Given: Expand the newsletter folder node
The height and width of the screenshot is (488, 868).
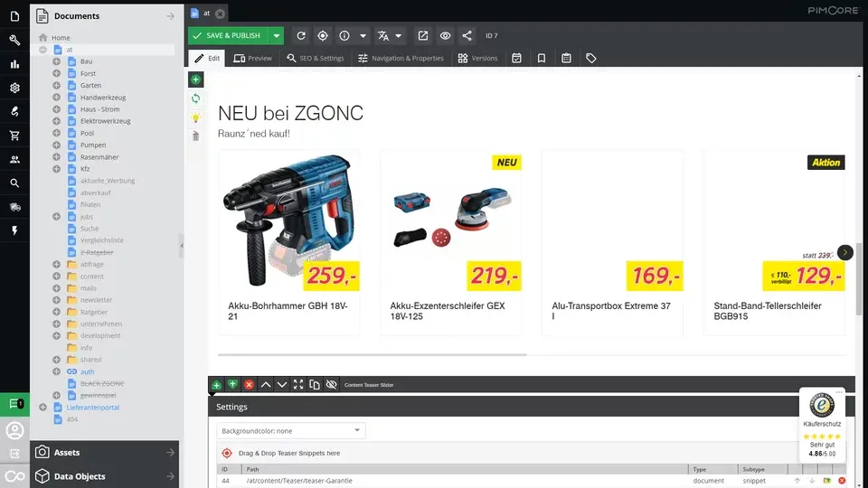Looking at the screenshot, I should [x=56, y=300].
